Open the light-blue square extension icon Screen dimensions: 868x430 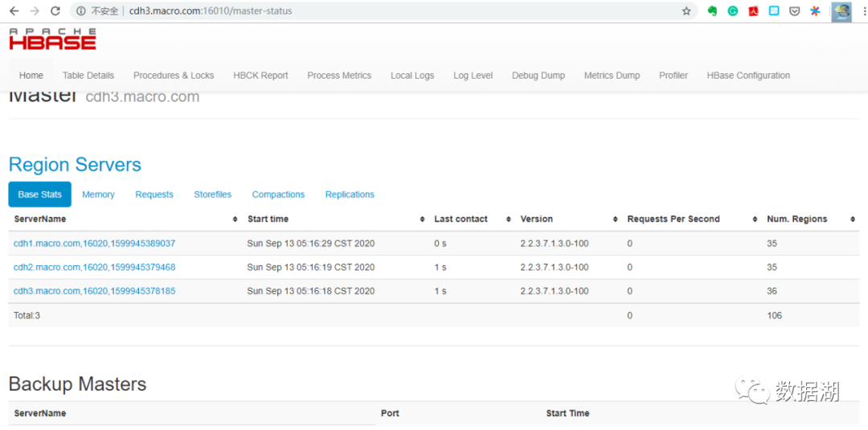774,11
